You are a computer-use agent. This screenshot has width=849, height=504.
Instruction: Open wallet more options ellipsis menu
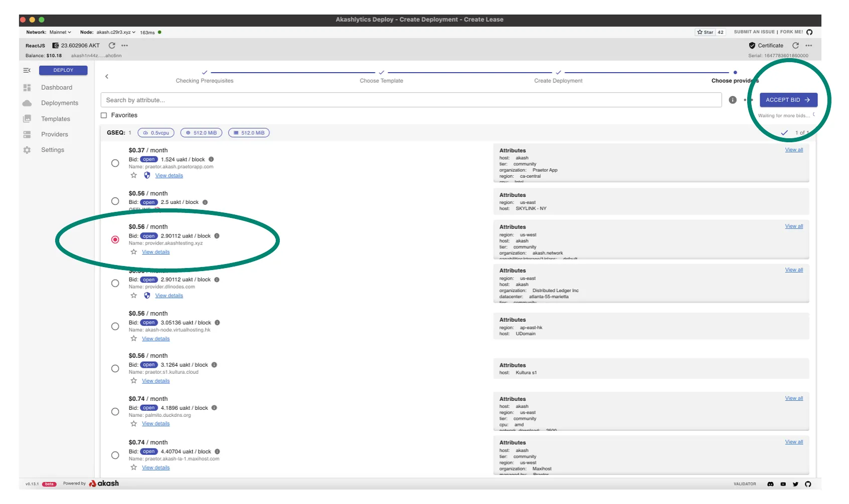pyautogui.click(x=125, y=46)
